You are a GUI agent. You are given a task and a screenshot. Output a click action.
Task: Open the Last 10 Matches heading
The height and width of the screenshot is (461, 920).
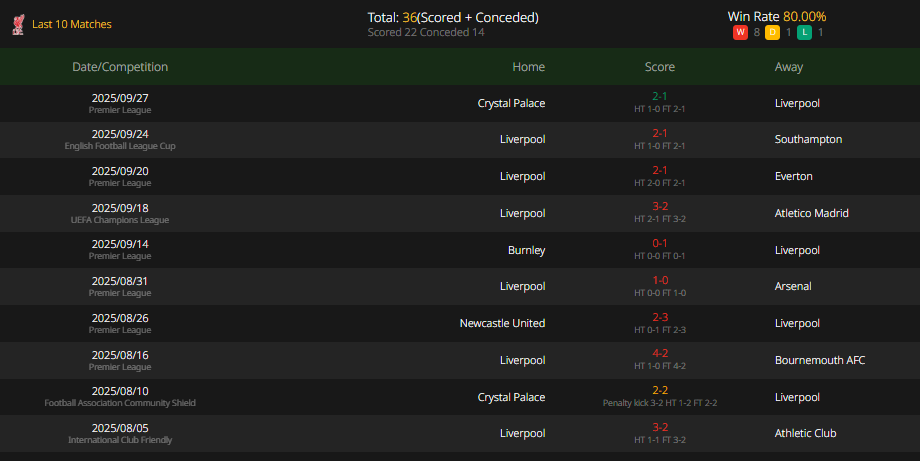pyautogui.click(x=72, y=24)
